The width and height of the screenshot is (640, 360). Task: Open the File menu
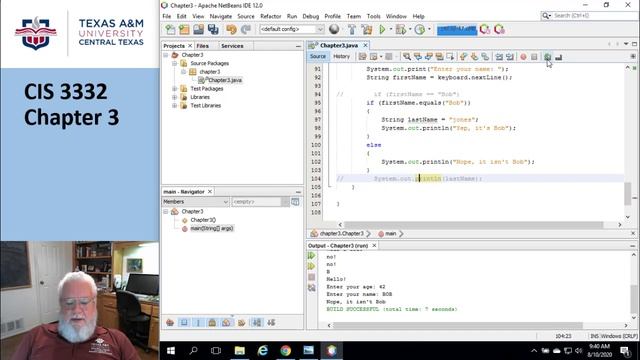point(167,16)
